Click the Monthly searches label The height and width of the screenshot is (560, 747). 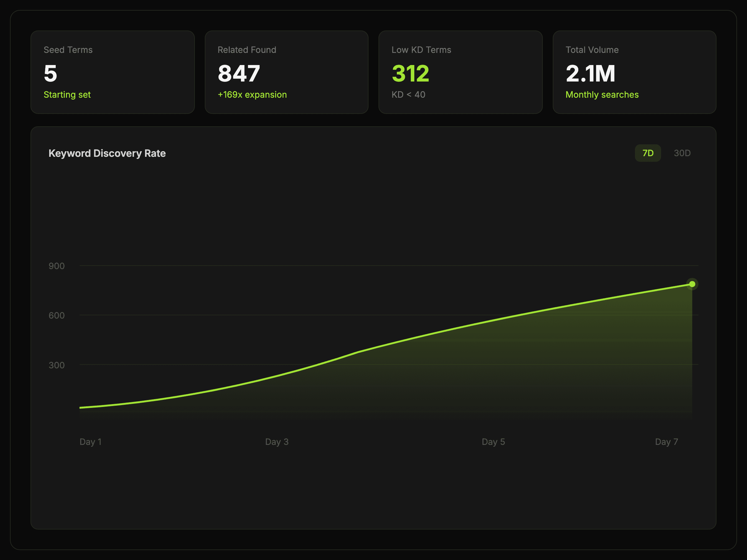602,95
